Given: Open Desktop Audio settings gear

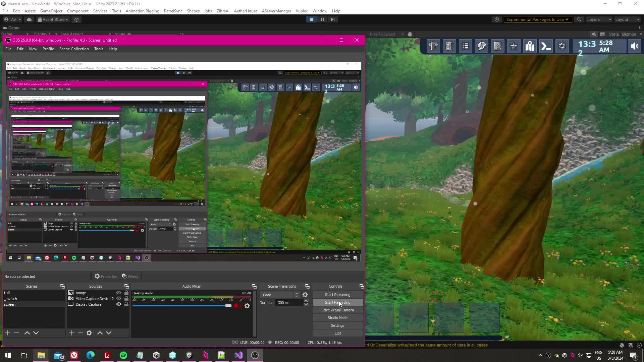Looking at the screenshot, I should [247, 306].
